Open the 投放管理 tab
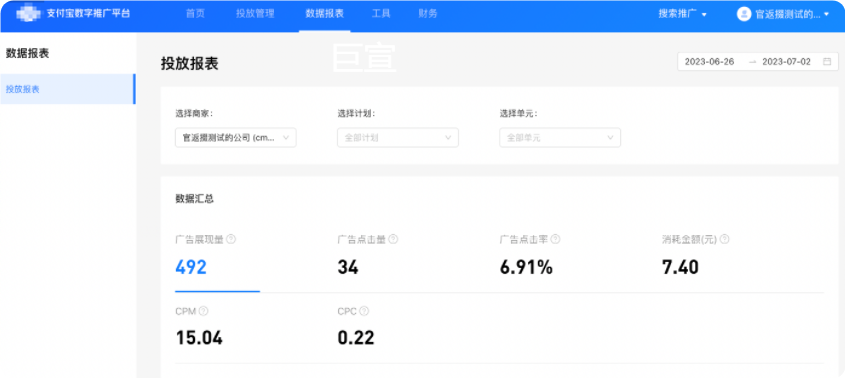The image size is (845, 378). pos(255,14)
